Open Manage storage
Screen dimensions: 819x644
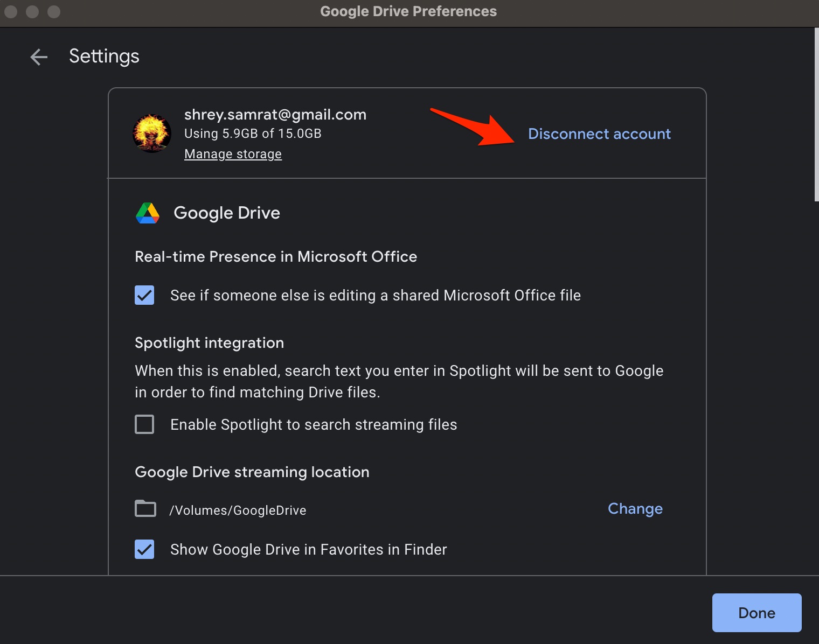point(233,154)
